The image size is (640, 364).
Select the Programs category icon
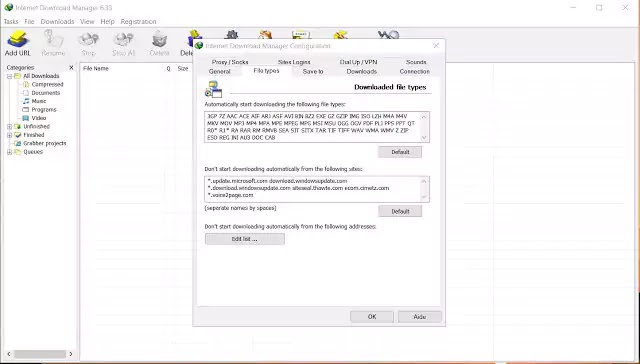pos(26,109)
